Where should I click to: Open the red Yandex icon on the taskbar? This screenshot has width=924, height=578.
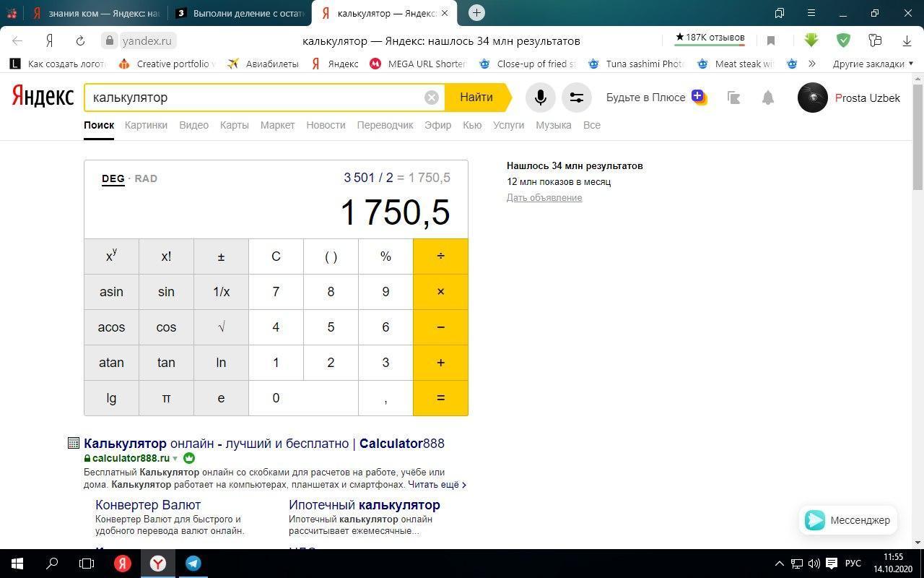click(x=123, y=564)
